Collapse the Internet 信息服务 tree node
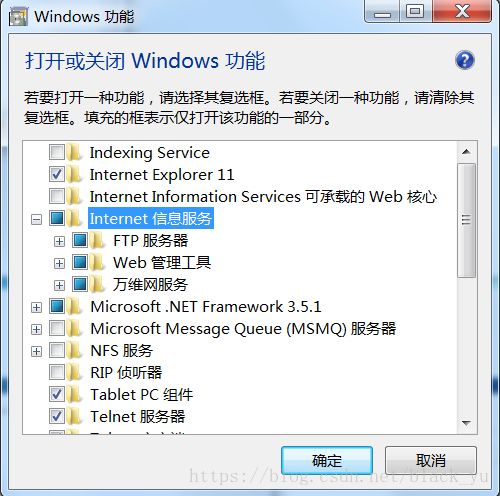The image size is (500, 496). click(x=36, y=219)
